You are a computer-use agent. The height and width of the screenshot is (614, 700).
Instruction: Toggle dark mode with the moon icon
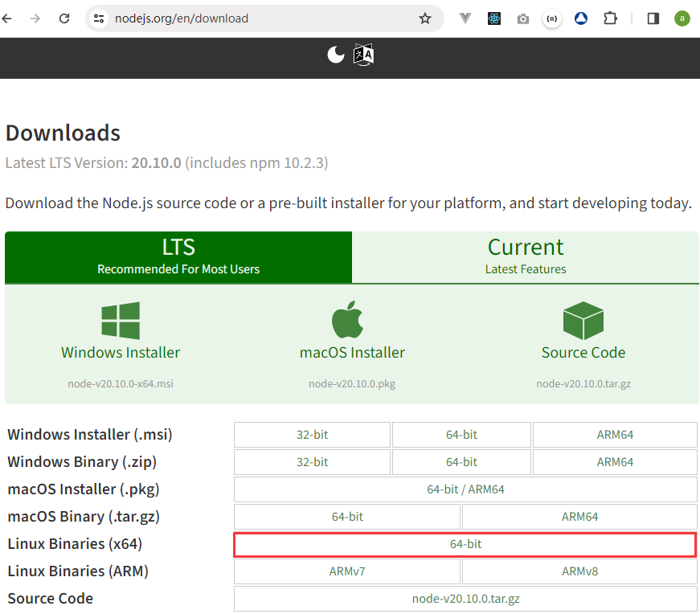point(336,55)
